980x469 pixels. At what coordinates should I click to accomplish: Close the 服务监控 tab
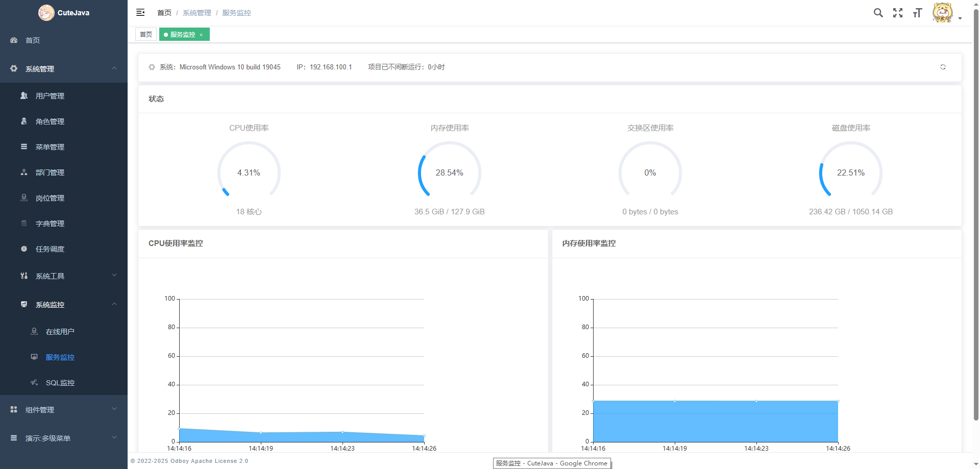click(201, 35)
